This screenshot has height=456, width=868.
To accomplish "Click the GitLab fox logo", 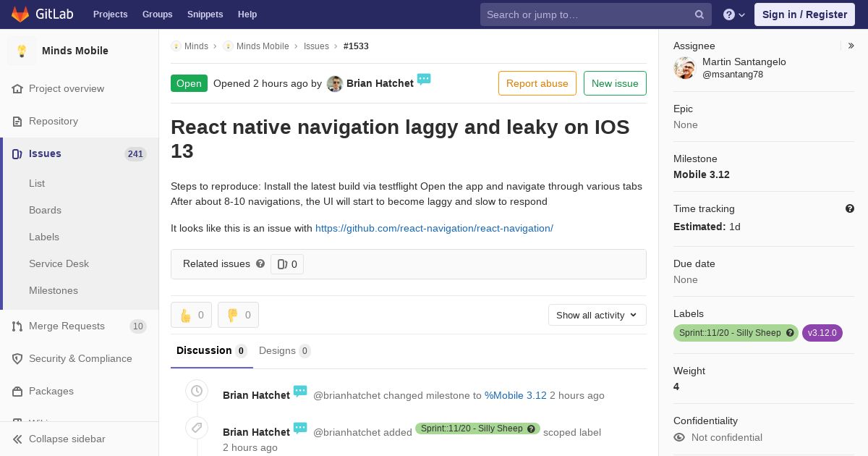I will click(20, 14).
